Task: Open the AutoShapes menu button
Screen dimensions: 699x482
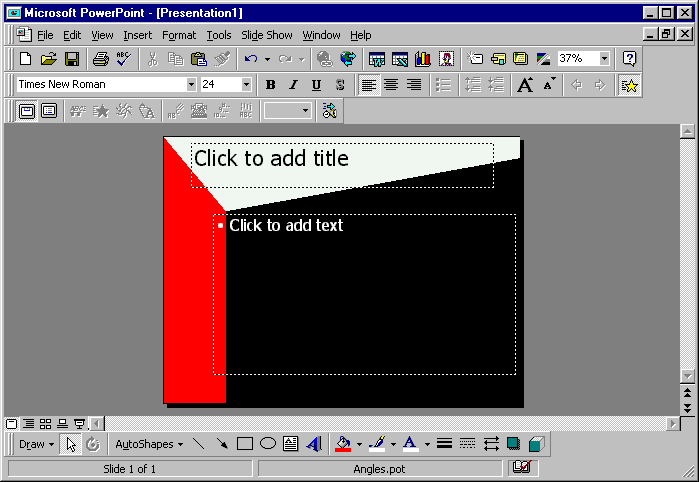Action: [x=148, y=444]
